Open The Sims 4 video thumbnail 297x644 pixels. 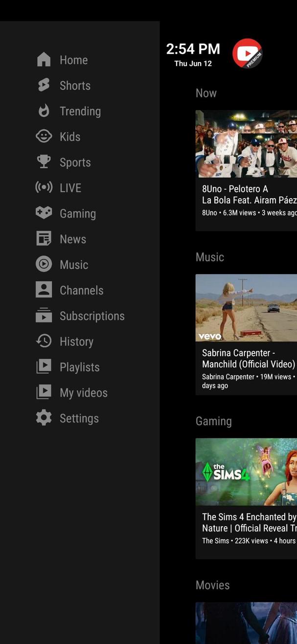point(246,472)
